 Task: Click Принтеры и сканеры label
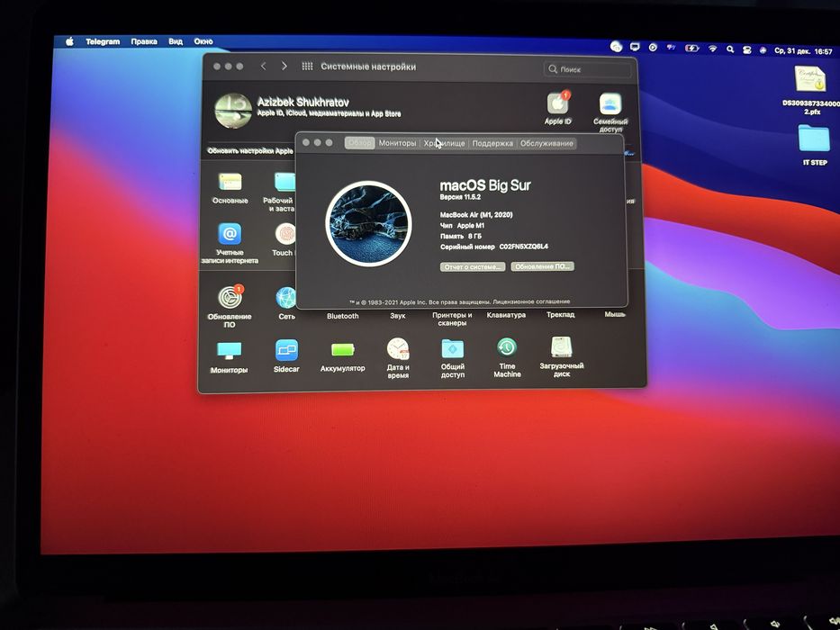(452, 319)
